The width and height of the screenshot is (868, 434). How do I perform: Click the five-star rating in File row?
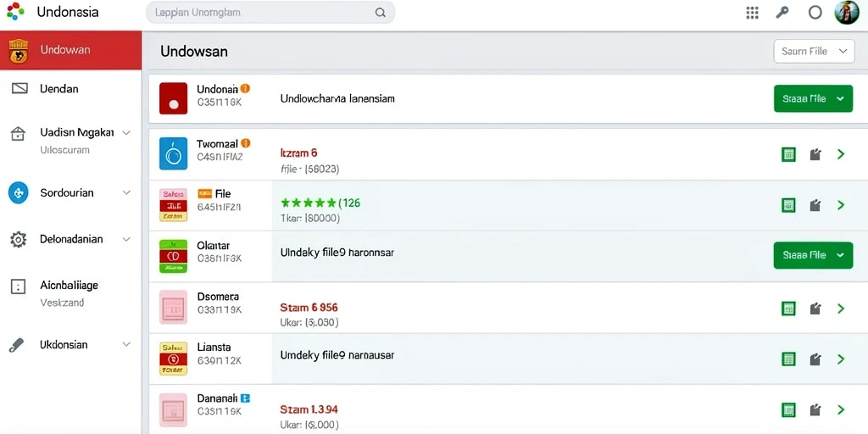[309, 203]
